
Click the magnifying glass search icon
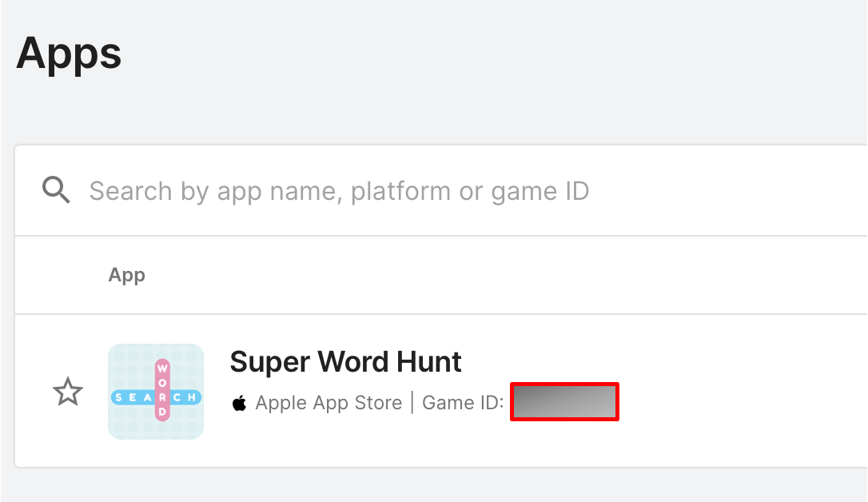coord(57,190)
